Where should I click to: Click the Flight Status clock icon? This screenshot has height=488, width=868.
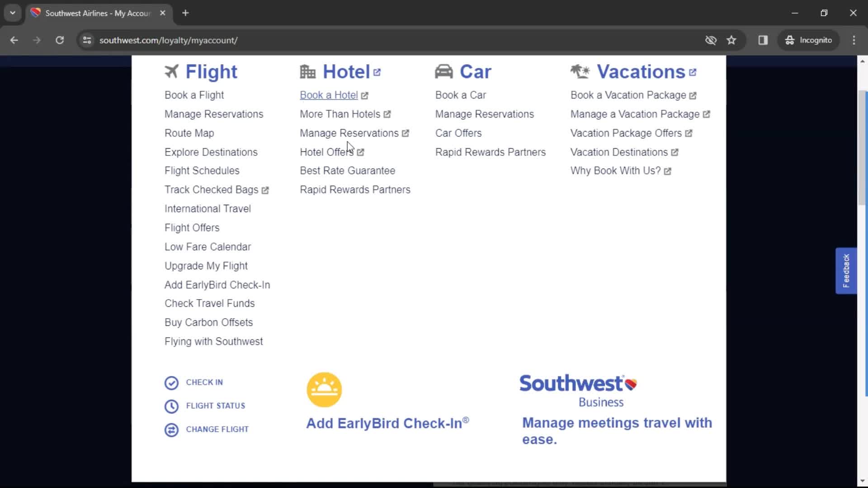171,406
